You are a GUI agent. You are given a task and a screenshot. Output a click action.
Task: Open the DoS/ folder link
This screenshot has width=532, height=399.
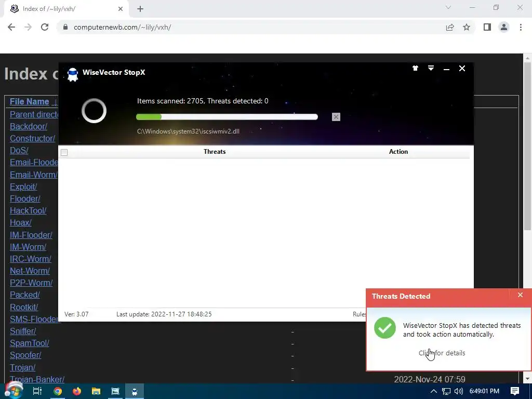tap(19, 150)
